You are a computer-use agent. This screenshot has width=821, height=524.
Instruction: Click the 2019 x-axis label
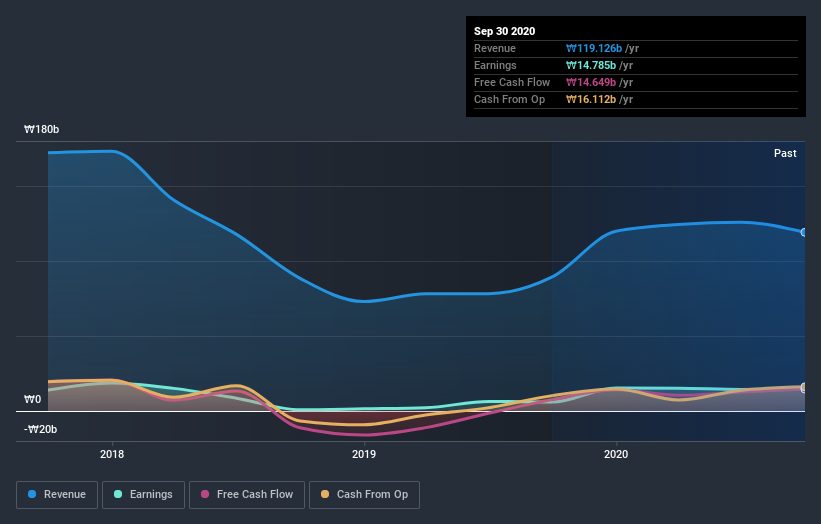coord(364,454)
